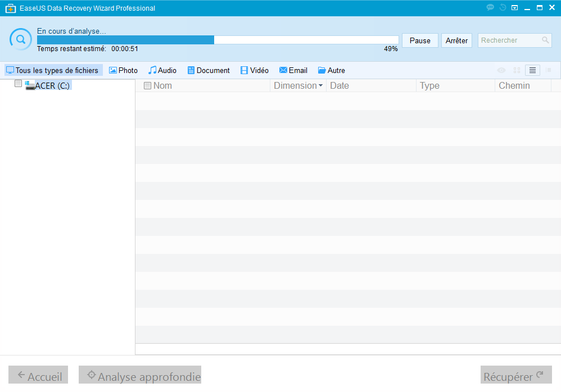The image size is (561, 392).
Task: Filter by Document files
Action: pos(209,70)
